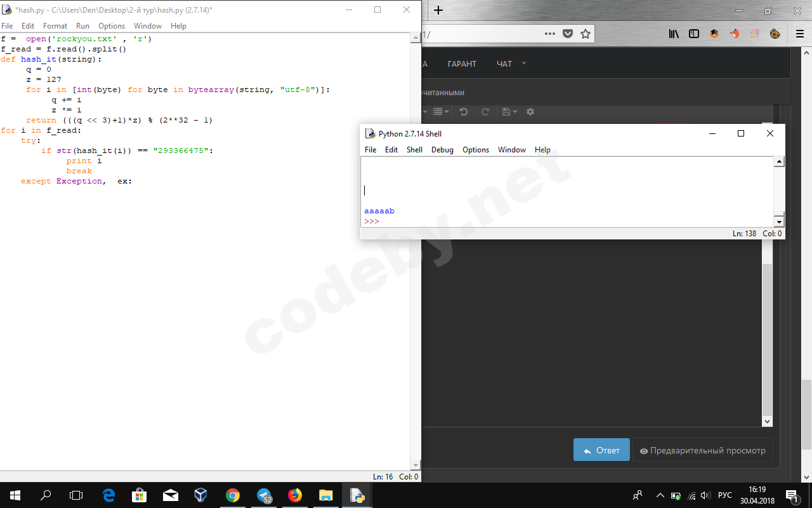812x508 pixels.
Task: Open Firefox Library icon
Action: (x=674, y=34)
